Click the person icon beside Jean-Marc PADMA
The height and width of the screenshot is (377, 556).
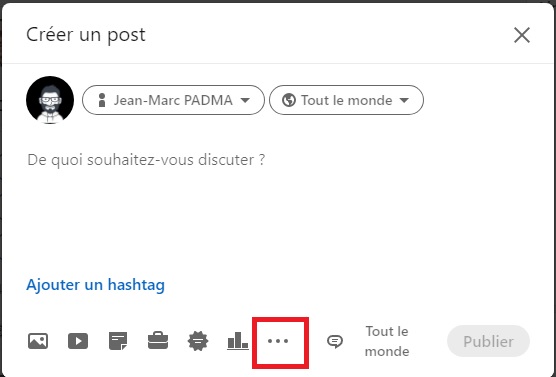[x=102, y=100]
